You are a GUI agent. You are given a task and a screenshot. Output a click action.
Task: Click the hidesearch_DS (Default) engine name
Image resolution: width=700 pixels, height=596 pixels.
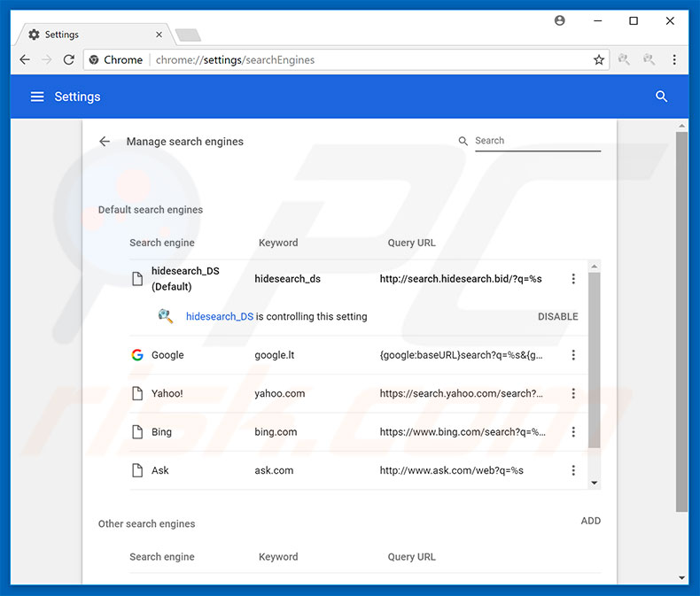tap(185, 279)
